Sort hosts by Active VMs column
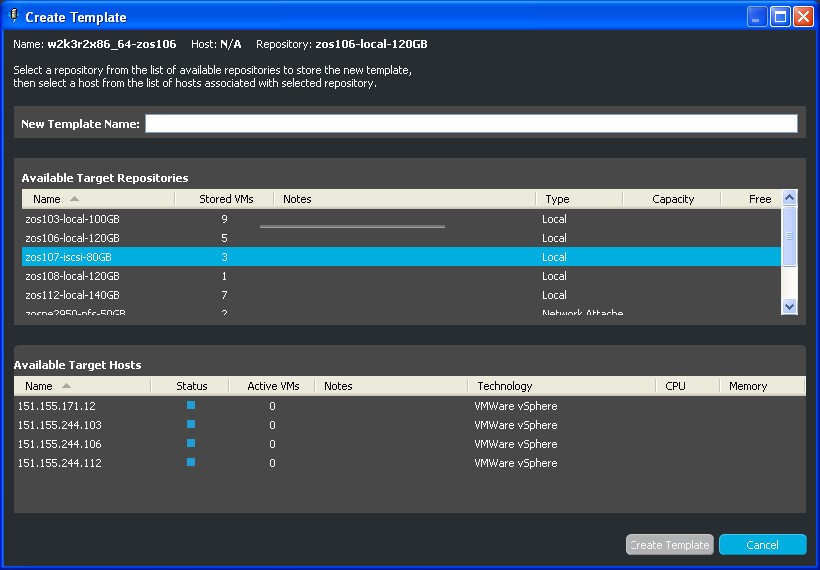Image resolution: width=820 pixels, height=570 pixels. 272,386
